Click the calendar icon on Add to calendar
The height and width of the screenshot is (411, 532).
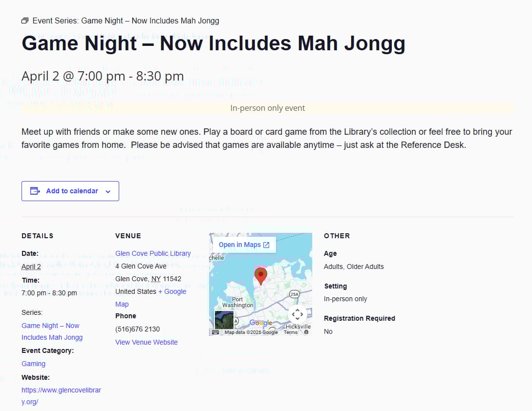tap(35, 191)
